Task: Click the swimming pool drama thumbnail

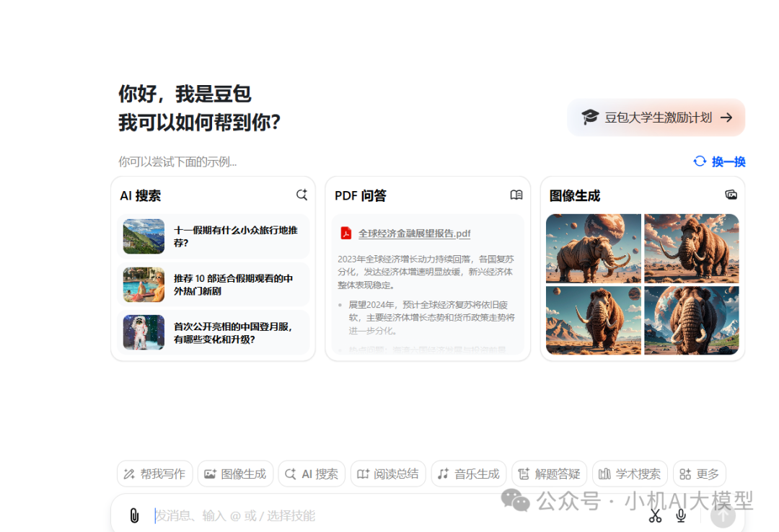Action: [x=144, y=285]
